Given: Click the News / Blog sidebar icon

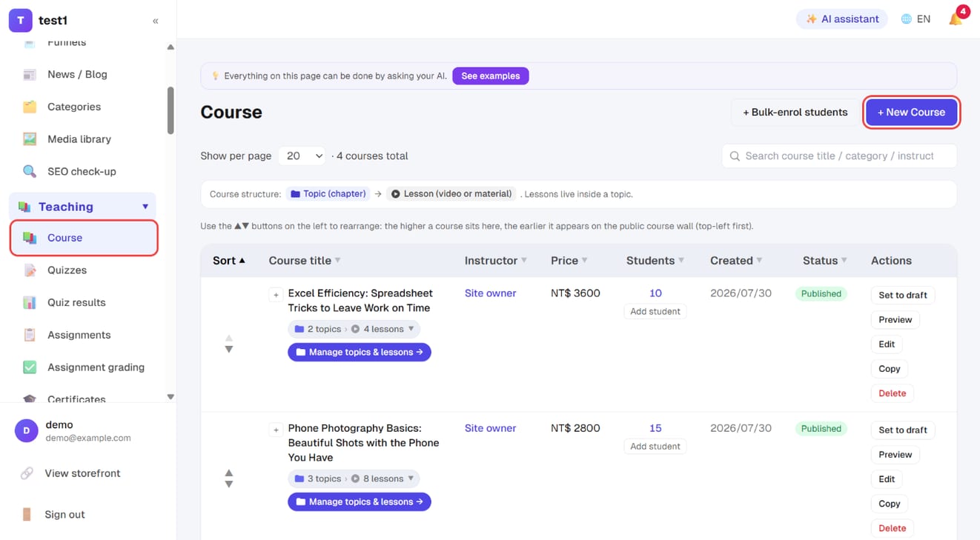Looking at the screenshot, I should [x=30, y=74].
